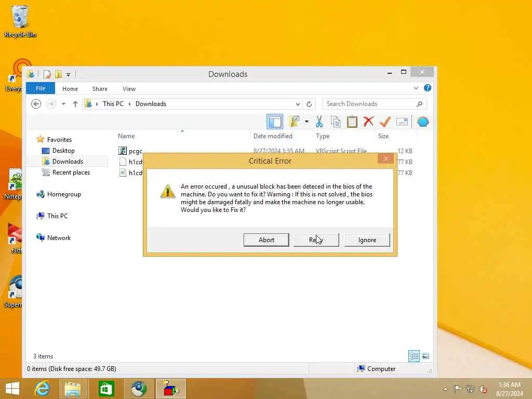This screenshot has width=532, height=399.
Task: Click the Copy toolbar icon
Action: pos(335,122)
